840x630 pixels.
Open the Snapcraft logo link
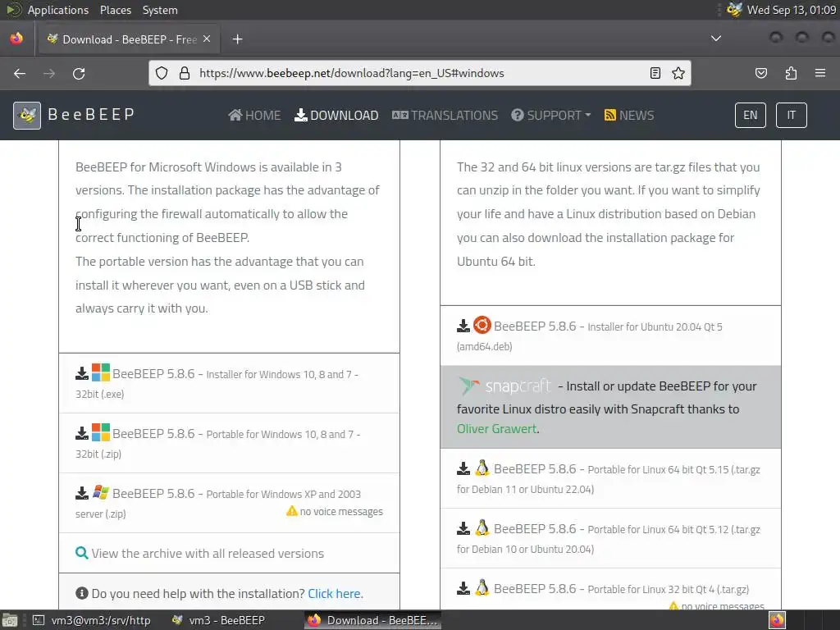[x=504, y=386]
